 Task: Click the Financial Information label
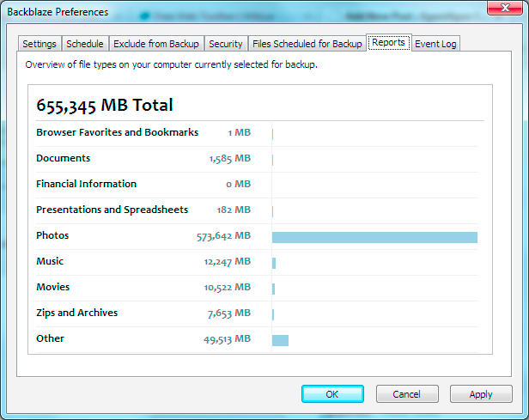(x=87, y=184)
